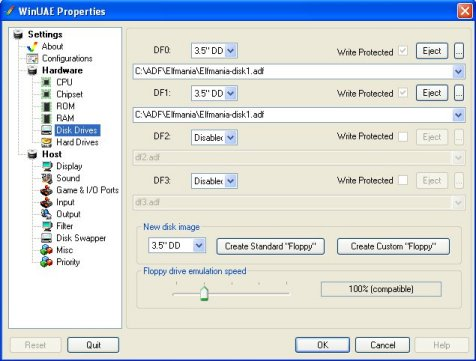
Task: Click the Configurations icon in tree
Action: (x=32, y=59)
